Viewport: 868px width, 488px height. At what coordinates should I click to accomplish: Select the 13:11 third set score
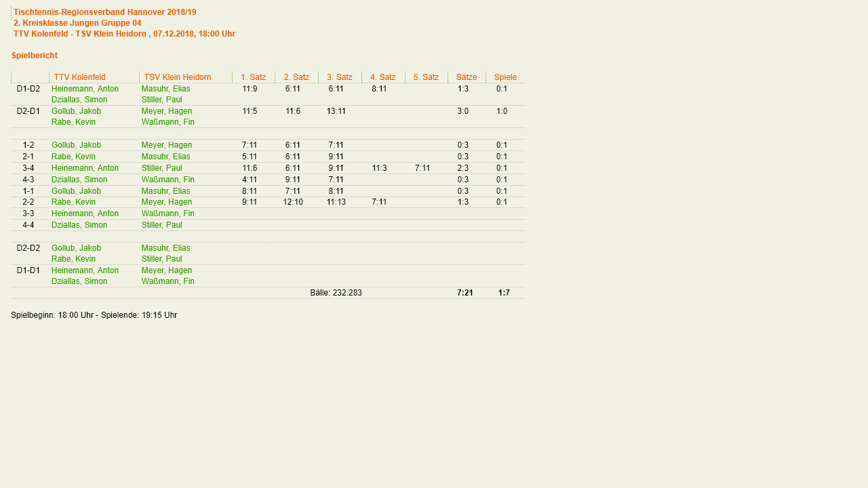(x=336, y=111)
